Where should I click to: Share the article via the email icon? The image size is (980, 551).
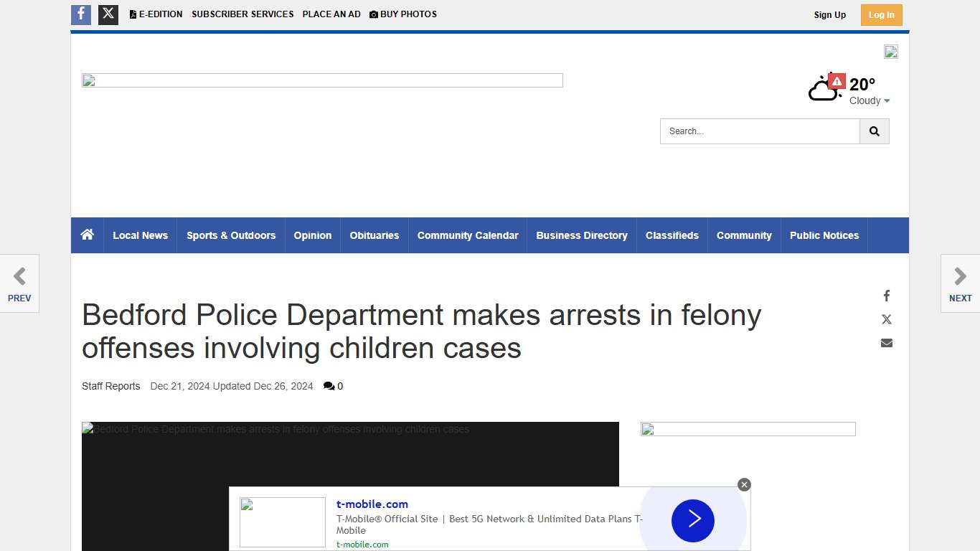point(886,343)
